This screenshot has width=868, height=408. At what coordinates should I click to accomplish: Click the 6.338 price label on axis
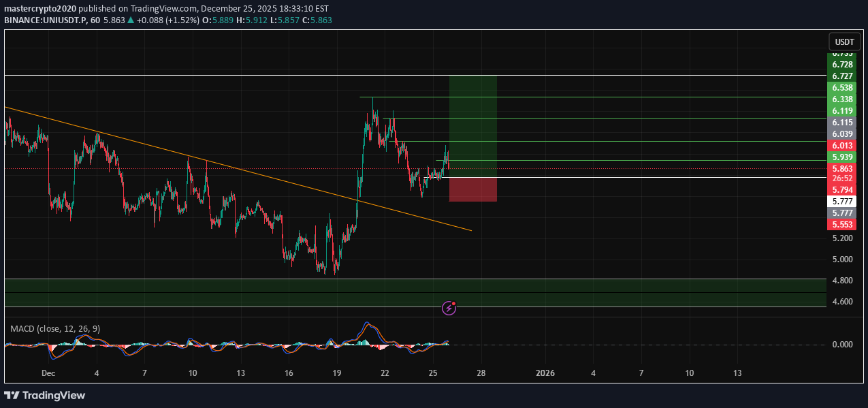[x=843, y=99]
